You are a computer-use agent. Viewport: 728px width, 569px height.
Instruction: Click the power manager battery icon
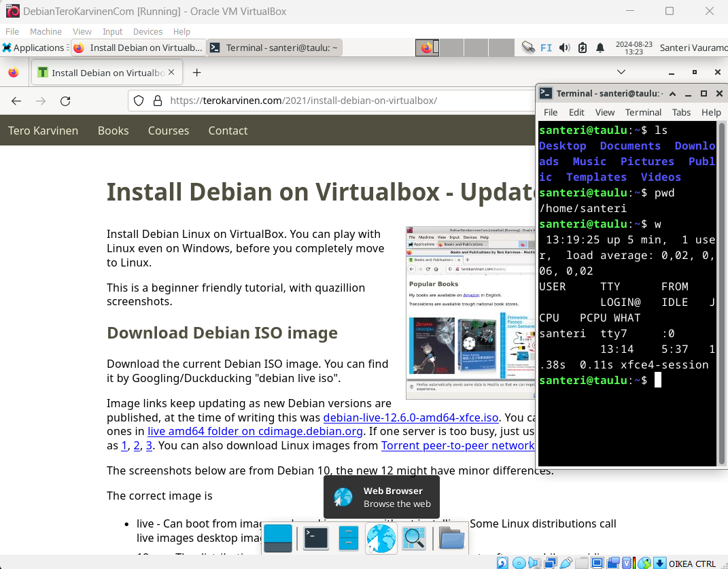click(x=583, y=48)
